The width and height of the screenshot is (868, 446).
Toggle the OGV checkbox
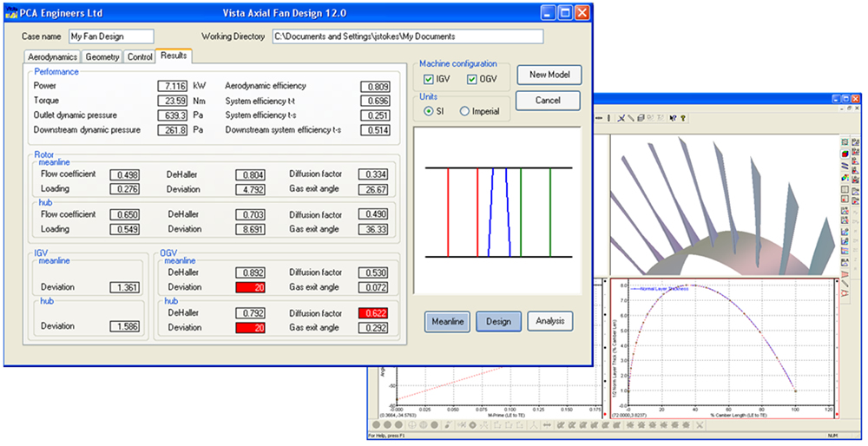click(x=471, y=80)
